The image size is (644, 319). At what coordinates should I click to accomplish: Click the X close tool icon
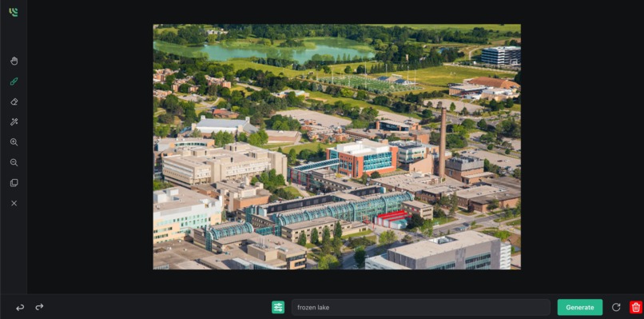point(14,203)
